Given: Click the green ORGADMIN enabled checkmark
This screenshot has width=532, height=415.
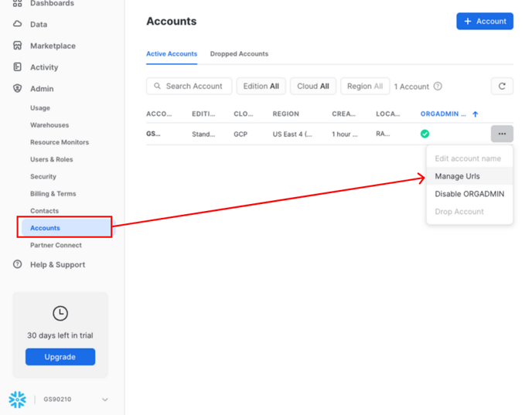Looking at the screenshot, I should tap(425, 134).
